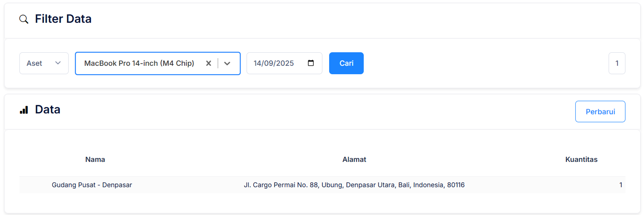Click the magnifier icon beside Filter Data
The width and height of the screenshot is (644, 215).
tap(24, 19)
